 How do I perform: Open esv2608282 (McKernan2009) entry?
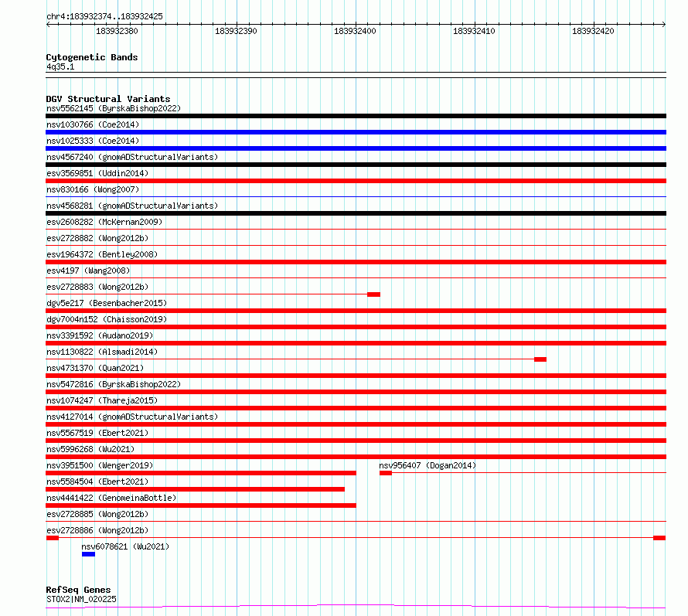click(x=104, y=222)
